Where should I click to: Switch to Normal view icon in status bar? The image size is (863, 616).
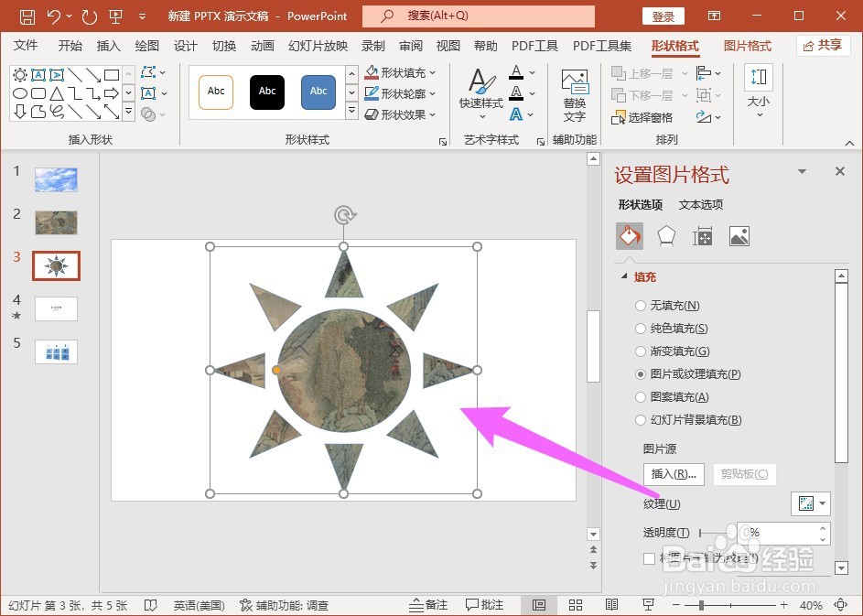click(x=539, y=605)
